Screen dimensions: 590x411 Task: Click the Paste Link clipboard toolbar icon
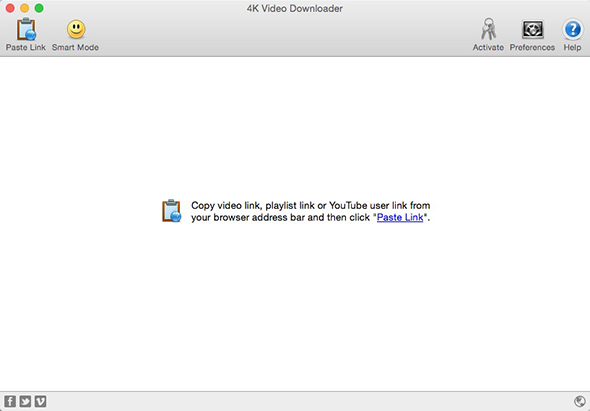[26, 29]
